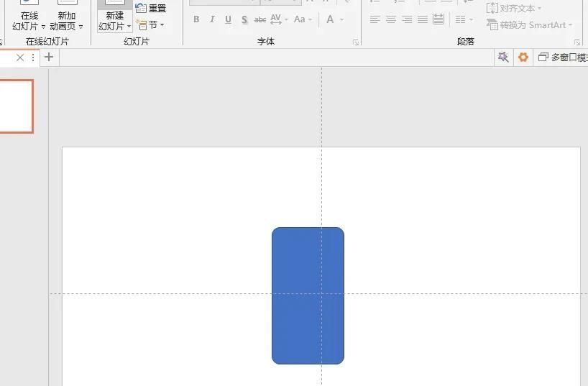Toggle Underline text formatting
Screen dimensions: 588x386
[x=228, y=20]
